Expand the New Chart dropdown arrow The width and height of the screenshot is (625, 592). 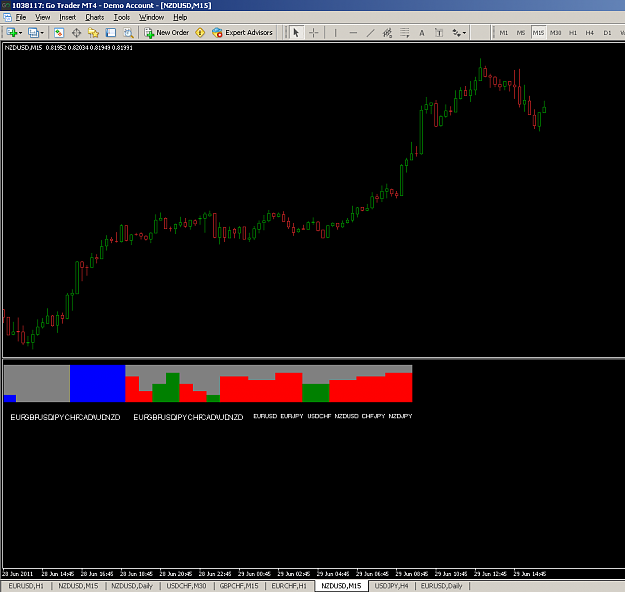(20, 33)
